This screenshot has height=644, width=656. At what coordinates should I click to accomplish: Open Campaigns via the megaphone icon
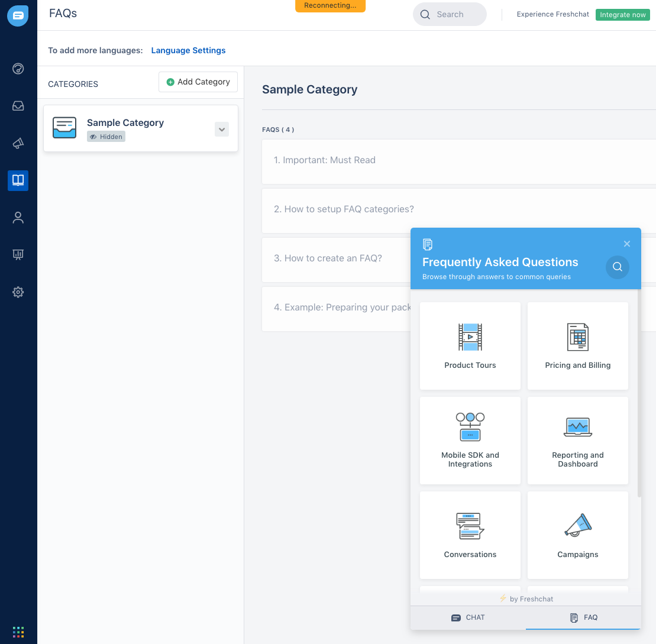18,143
